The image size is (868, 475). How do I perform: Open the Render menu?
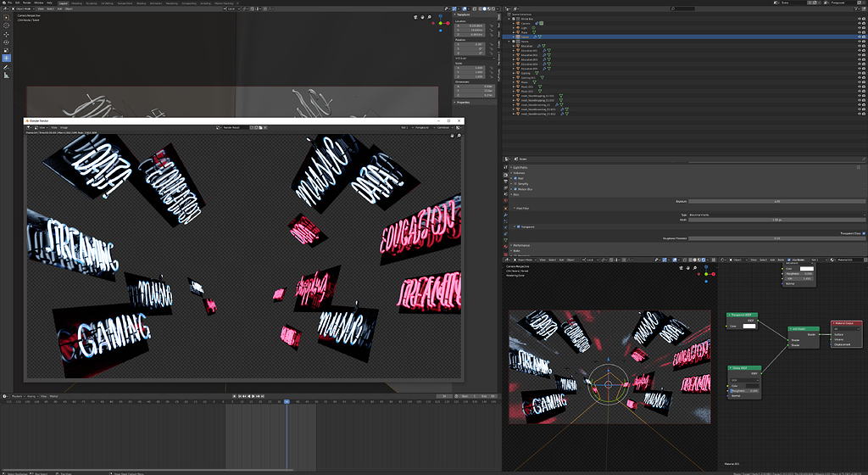(x=26, y=3)
